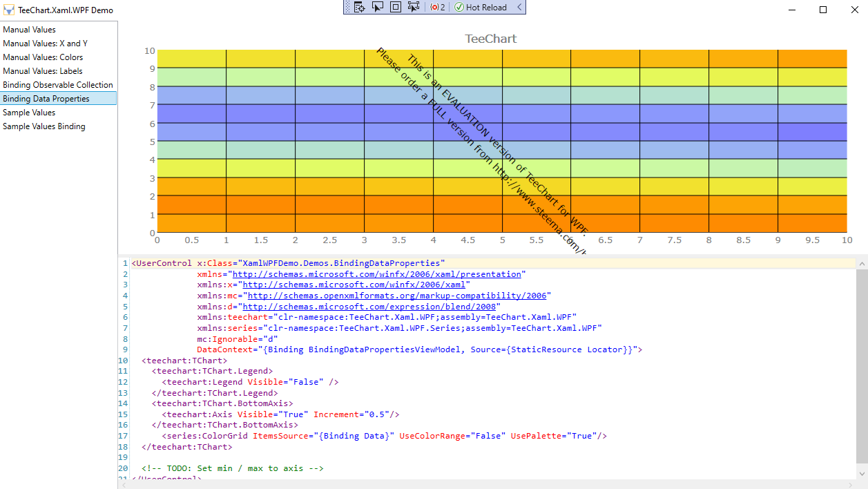Open the binding failures count indicator
This screenshot has height=489, width=868.
(x=438, y=7)
